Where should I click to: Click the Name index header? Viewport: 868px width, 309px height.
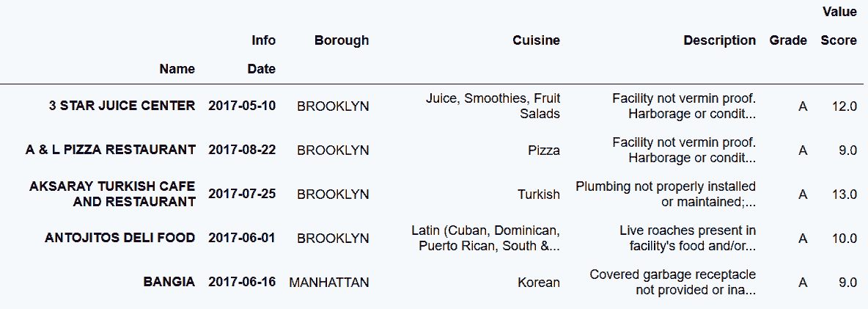[x=177, y=70]
